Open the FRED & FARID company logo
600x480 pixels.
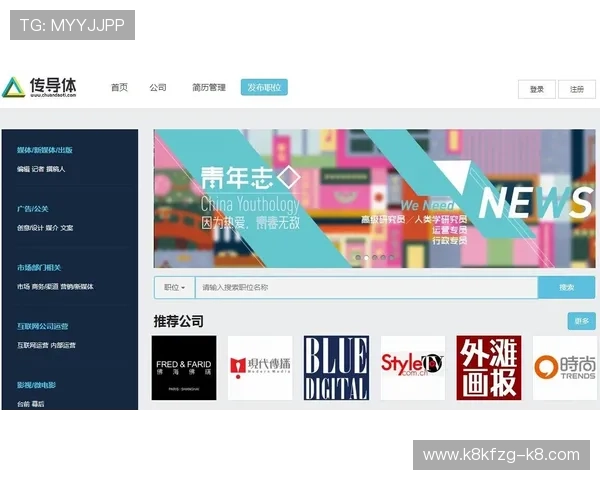(184, 368)
